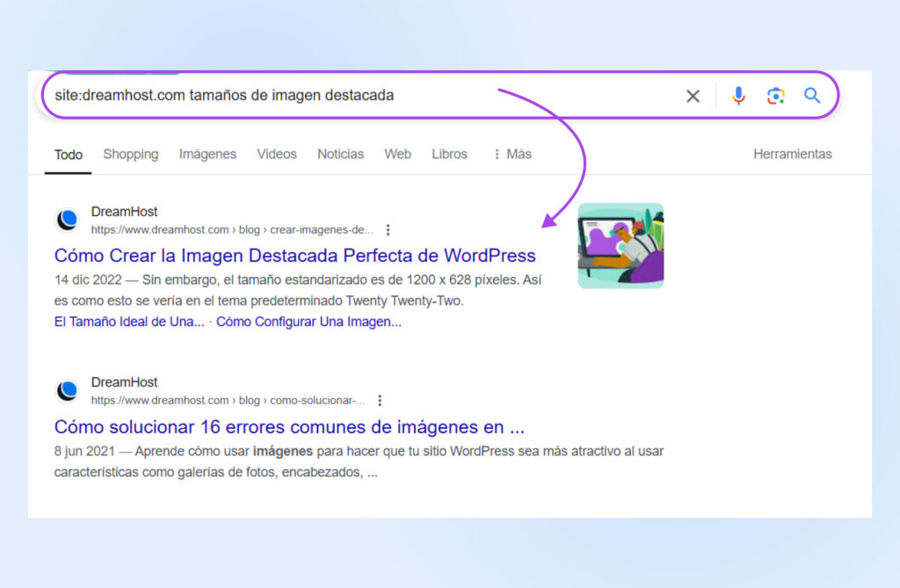The height and width of the screenshot is (588, 900).
Task: Open options menu for como-solucionar result
Action: pyautogui.click(x=380, y=400)
